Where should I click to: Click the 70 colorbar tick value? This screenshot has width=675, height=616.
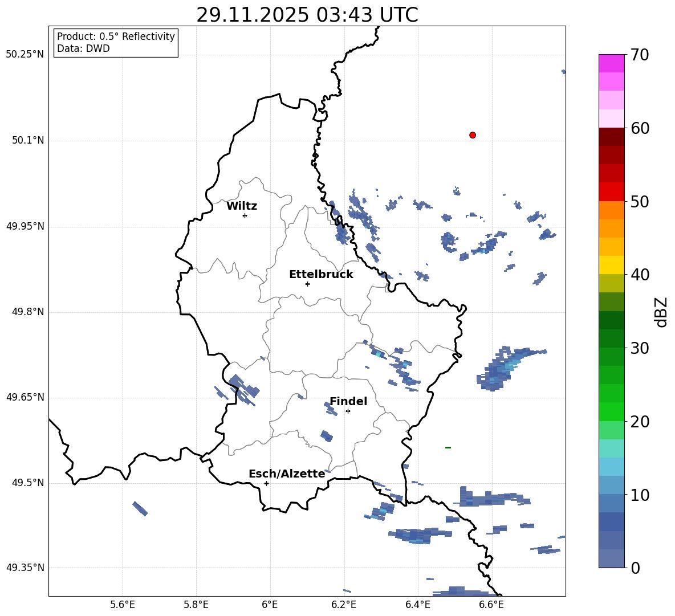pos(640,55)
